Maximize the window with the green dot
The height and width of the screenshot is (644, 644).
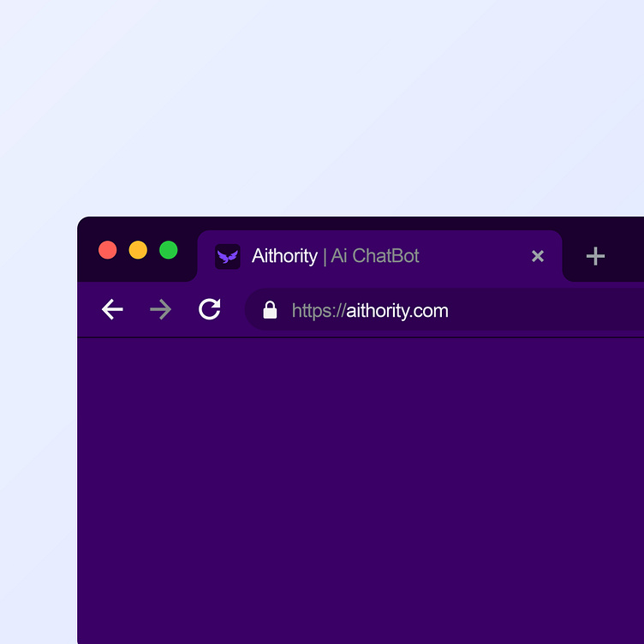click(169, 250)
